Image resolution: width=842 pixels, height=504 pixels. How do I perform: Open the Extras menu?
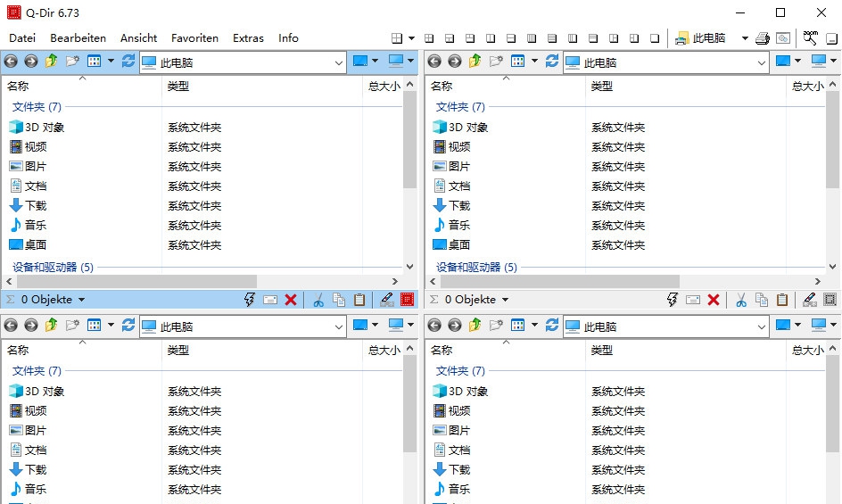pos(248,38)
